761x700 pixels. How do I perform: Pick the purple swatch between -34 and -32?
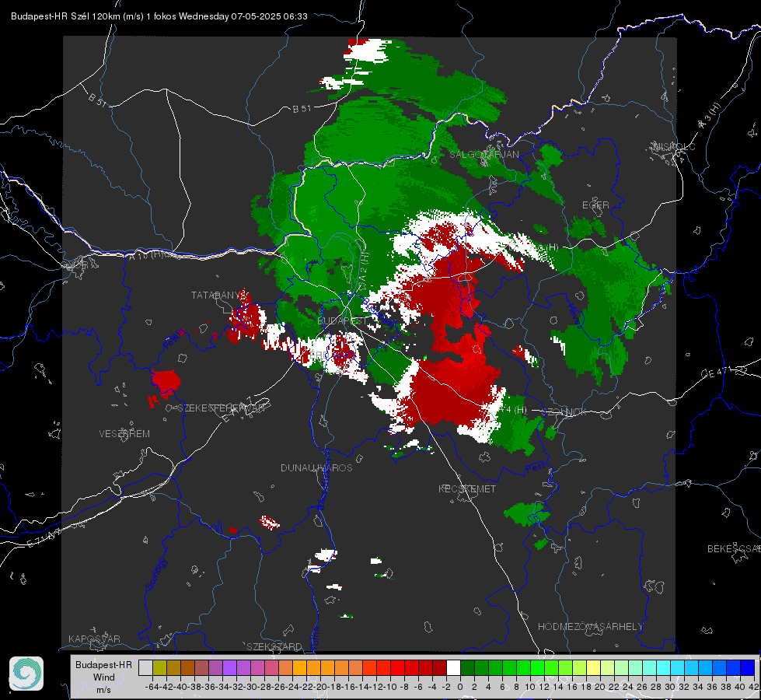pos(229,667)
